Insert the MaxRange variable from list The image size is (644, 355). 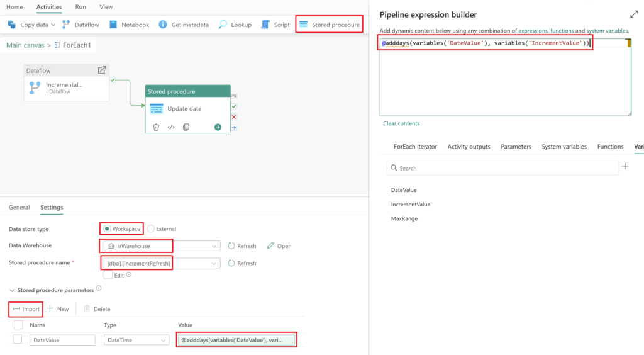click(404, 218)
